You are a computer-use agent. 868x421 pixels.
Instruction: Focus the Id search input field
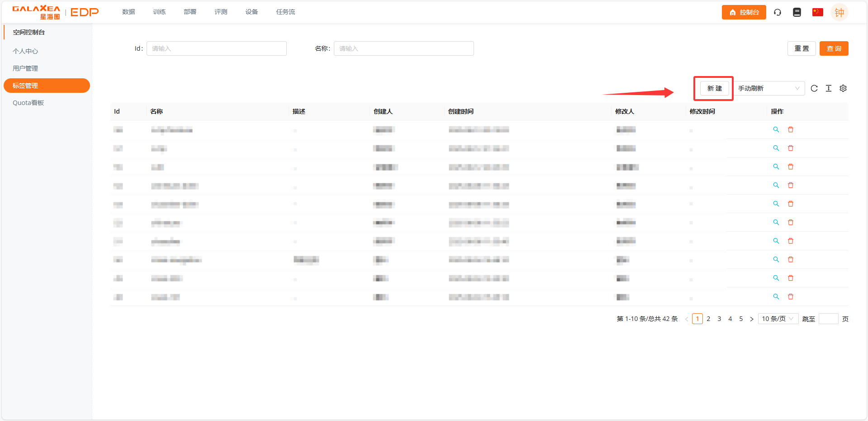pos(217,48)
